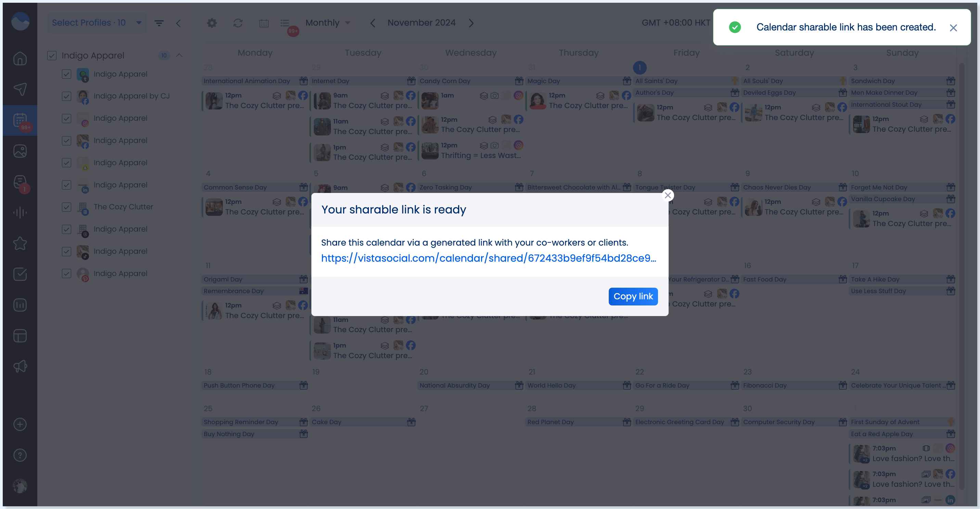Open Candy Corn Day event
The image size is (980, 509).
[472, 81]
